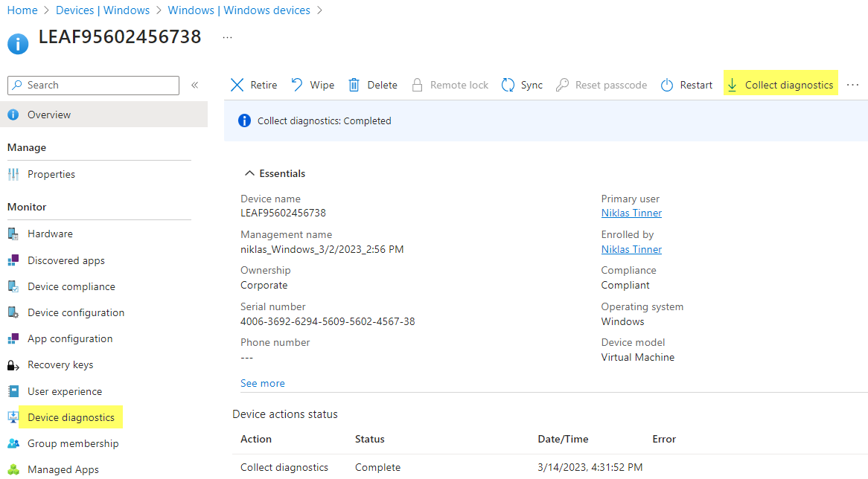Click the Remote lock padlock icon
Screen dimensions: 868x479
coord(417,85)
